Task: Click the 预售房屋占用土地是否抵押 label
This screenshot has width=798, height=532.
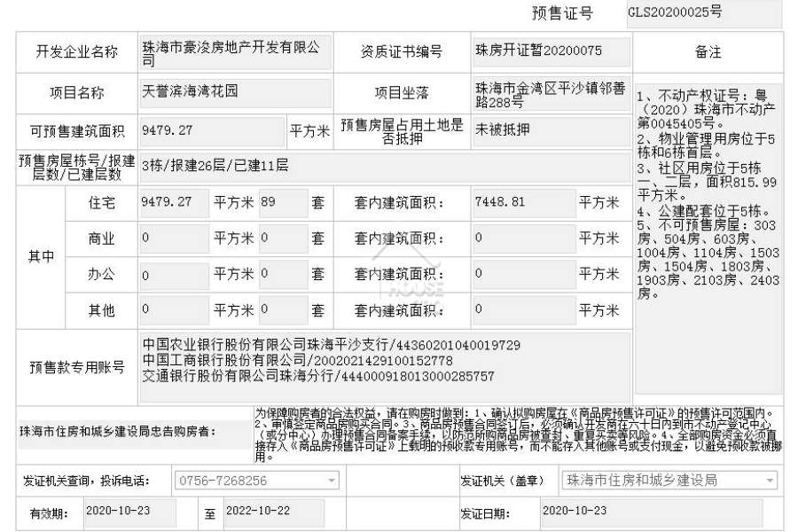Action: 402,131
